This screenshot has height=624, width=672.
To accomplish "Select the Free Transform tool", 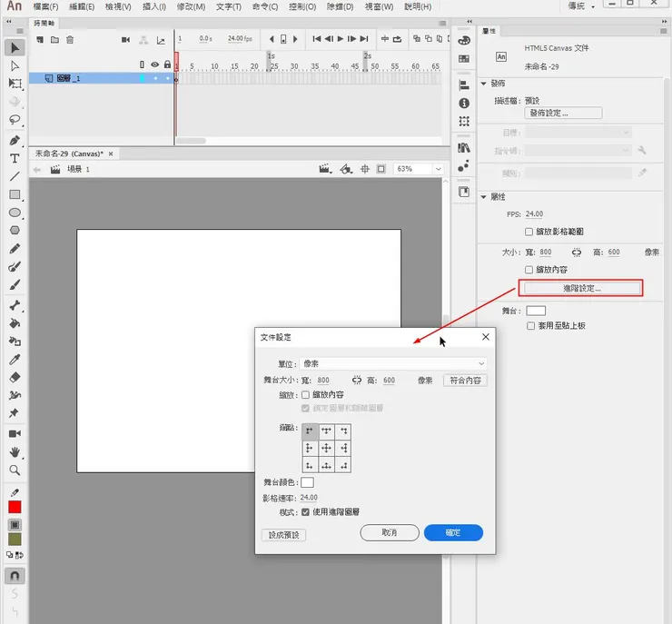I will pos(15,84).
